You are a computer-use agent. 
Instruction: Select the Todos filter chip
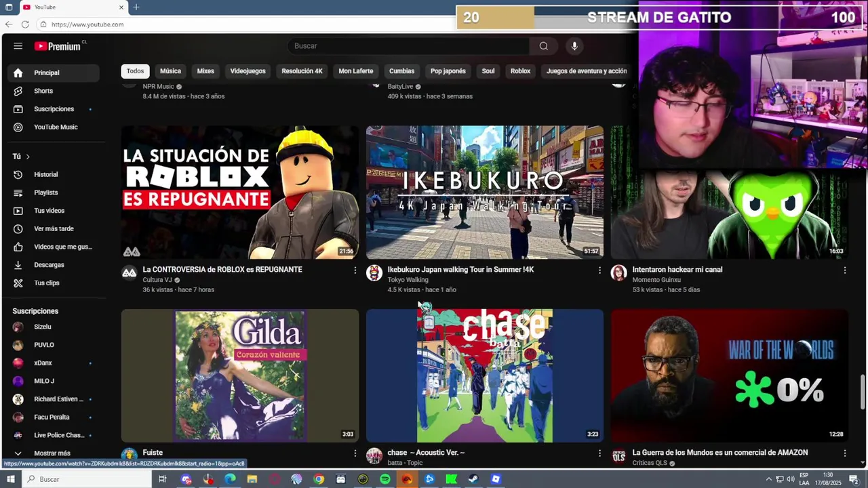[x=135, y=71]
